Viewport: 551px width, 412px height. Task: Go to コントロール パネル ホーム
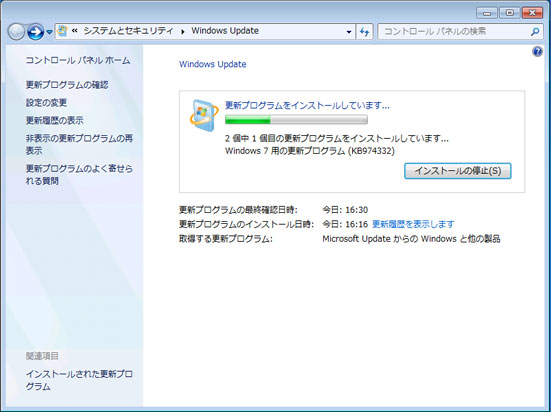[78, 60]
